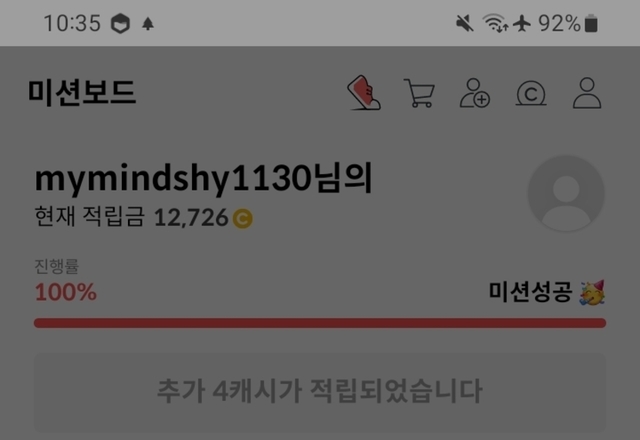Tap the mute icon in status bar

[x=464, y=23]
